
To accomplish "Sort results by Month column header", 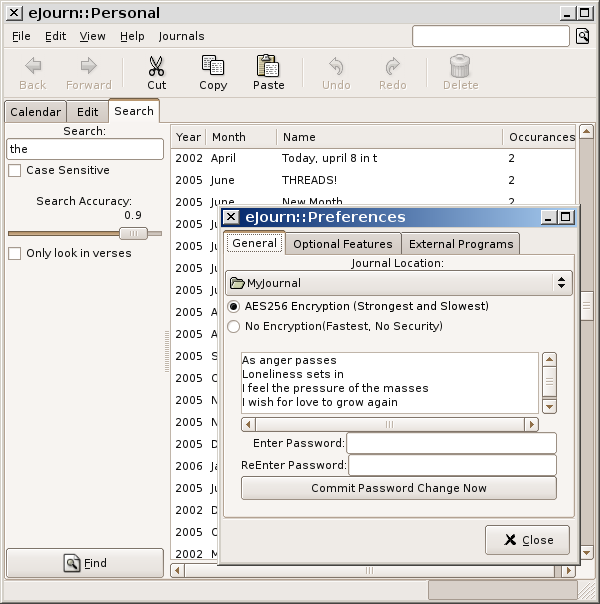I will pos(241,137).
